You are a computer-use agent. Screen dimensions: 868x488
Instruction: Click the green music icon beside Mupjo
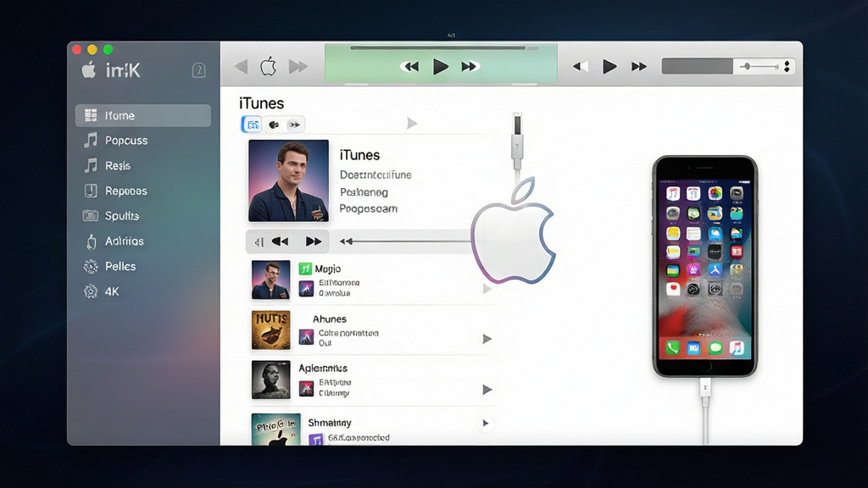[x=305, y=269]
